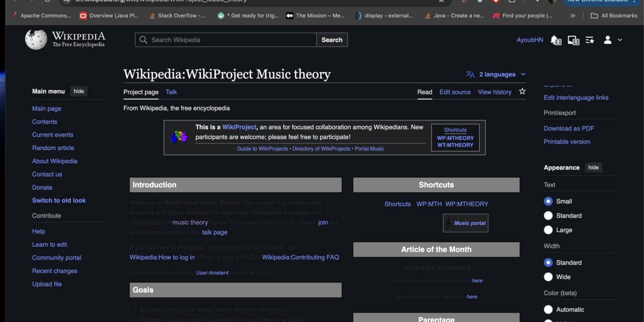Click the Search button
This screenshot has height=322, width=644.
pyautogui.click(x=332, y=40)
